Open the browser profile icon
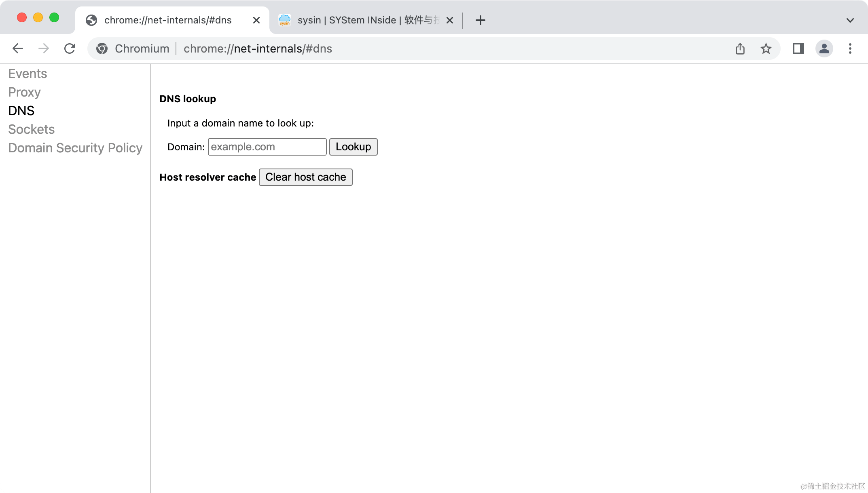The image size is (868, 493). (824, 48)
